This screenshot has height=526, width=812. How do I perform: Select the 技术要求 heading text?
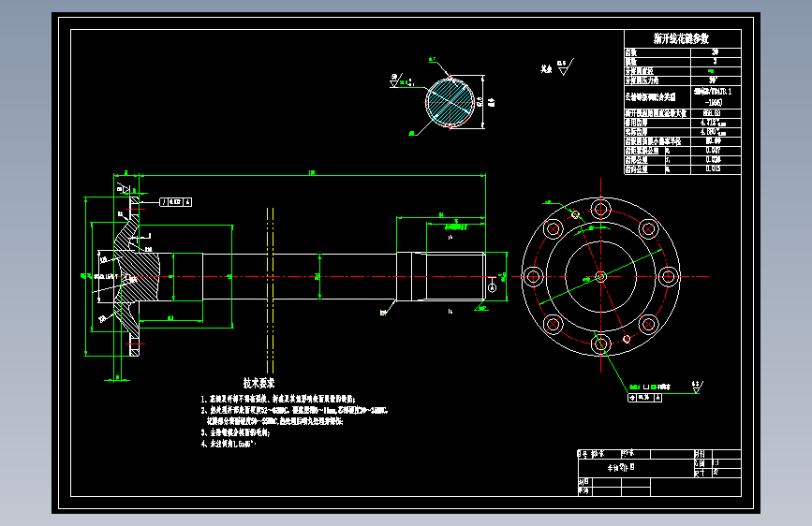point(258,383)
